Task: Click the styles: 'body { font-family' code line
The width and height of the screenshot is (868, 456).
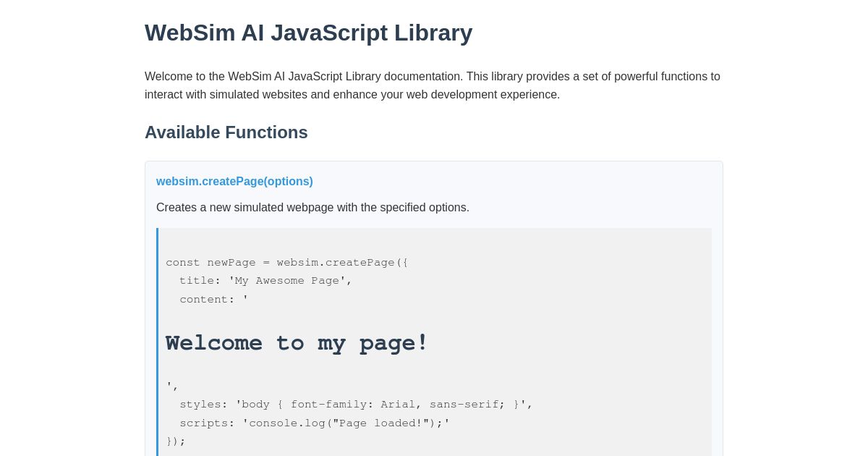Action: point(356,404)
